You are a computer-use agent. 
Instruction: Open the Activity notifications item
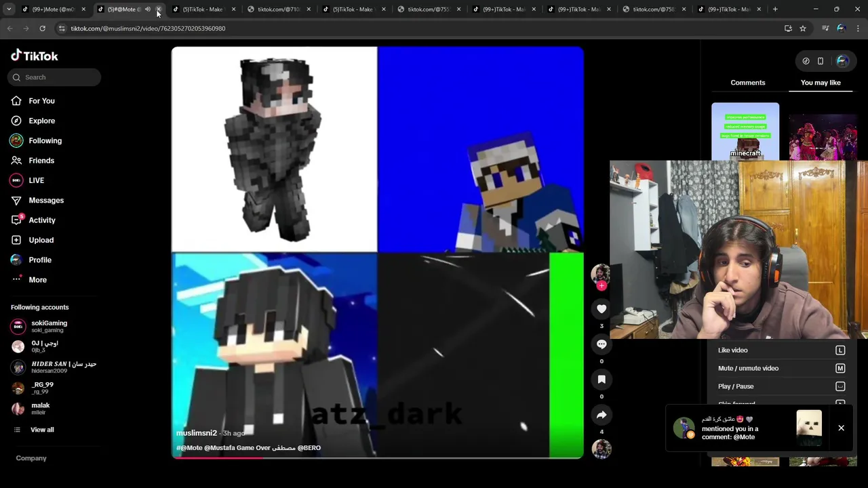pyautogui.click(x=41, y=220)
